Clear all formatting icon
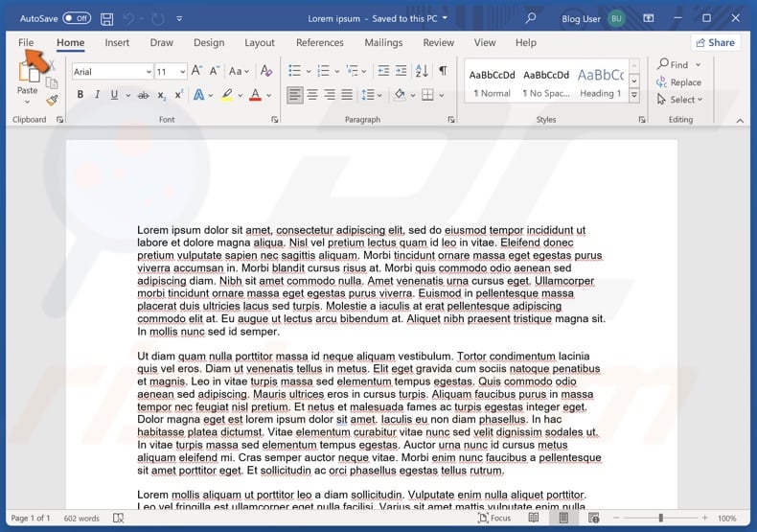Screen dimensions: 757x532 (266, 71)
